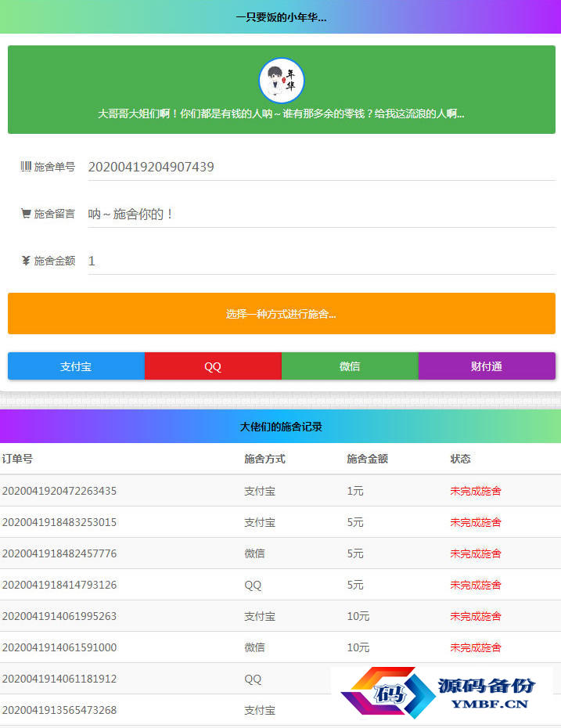
Task: Click the 年华 avatar image
Action: pyautogui.click(x=281, y=81)
